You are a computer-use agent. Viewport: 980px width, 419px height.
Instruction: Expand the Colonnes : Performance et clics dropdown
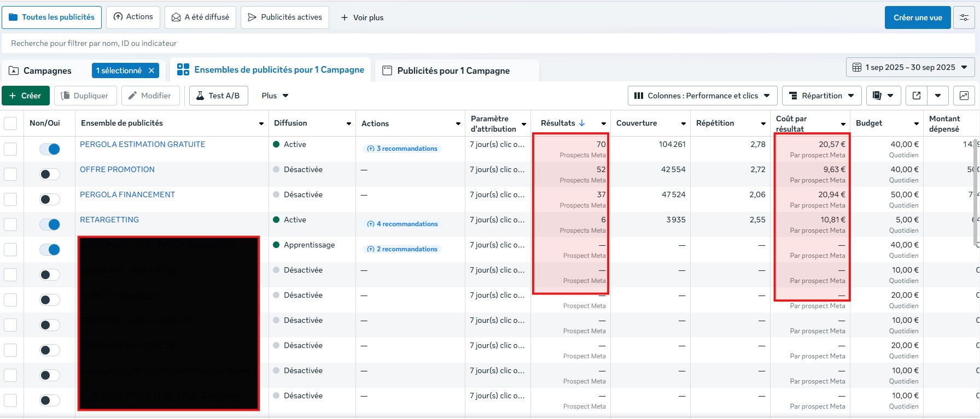click(702, 96)
